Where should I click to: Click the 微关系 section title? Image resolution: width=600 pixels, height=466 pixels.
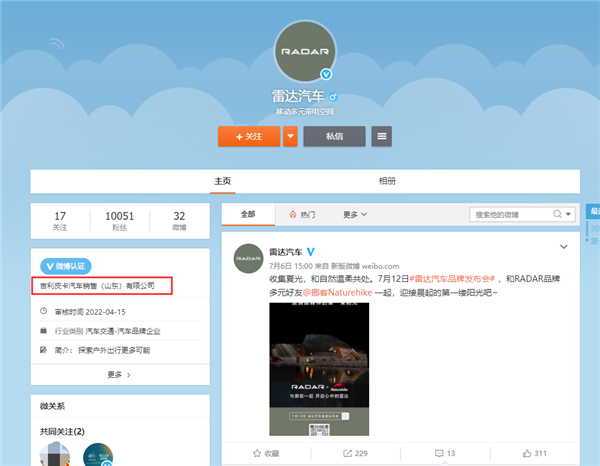52,406
